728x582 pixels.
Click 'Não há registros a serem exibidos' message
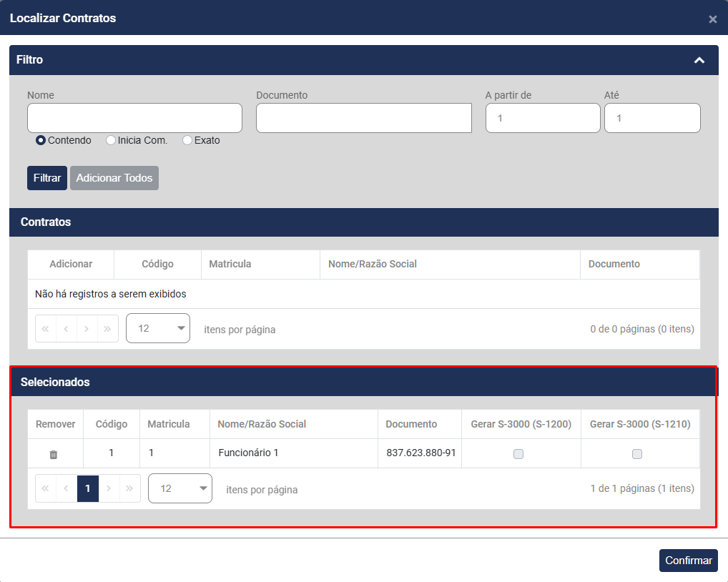[111, 295]
